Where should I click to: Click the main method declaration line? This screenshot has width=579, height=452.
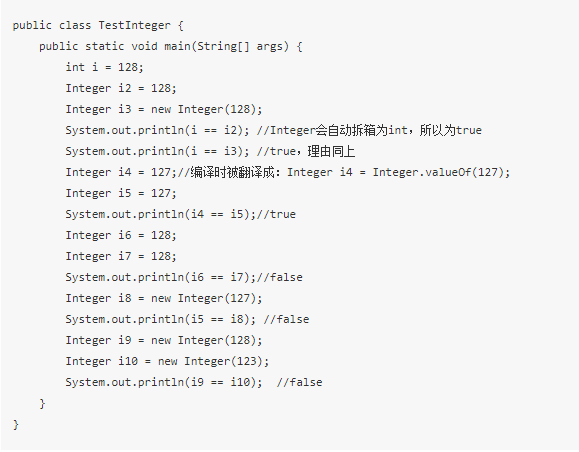tap(171, 47)
